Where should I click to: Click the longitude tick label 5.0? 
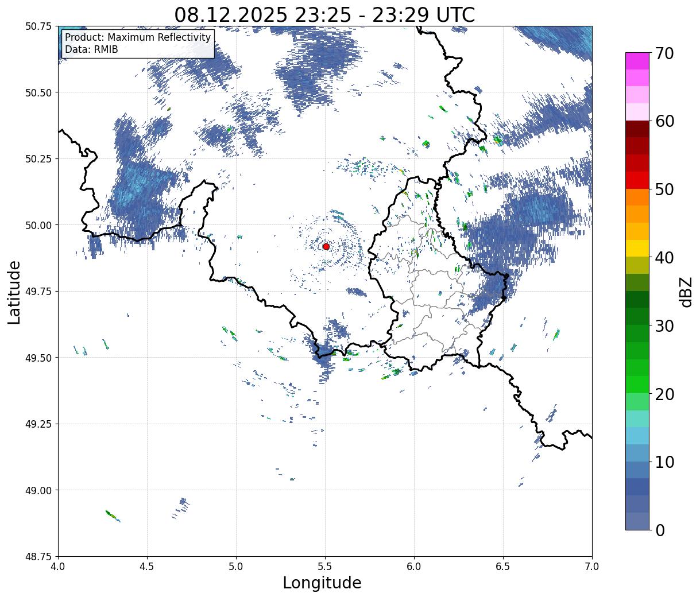236,567
